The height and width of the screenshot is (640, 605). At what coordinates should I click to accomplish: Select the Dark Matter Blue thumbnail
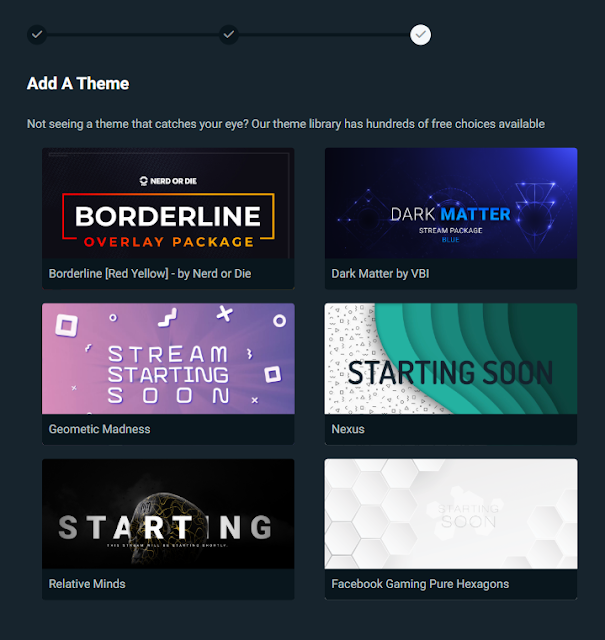(x=451, y=203)
